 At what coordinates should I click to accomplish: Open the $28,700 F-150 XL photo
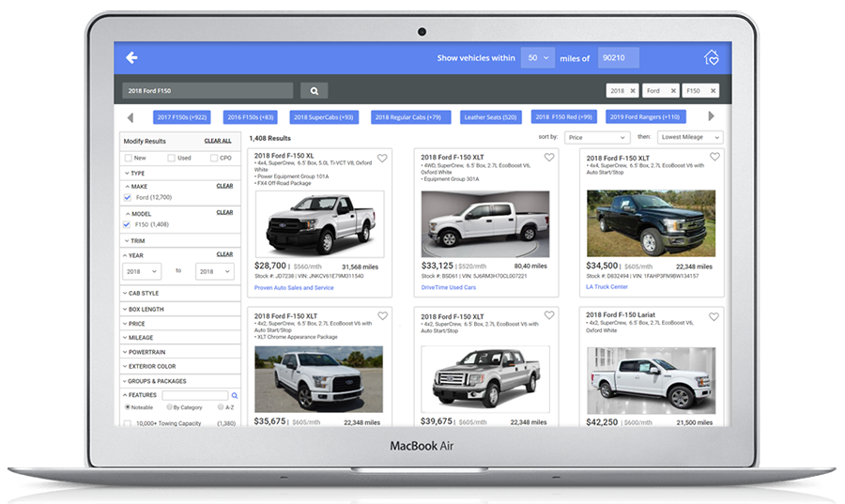(319, 224)
